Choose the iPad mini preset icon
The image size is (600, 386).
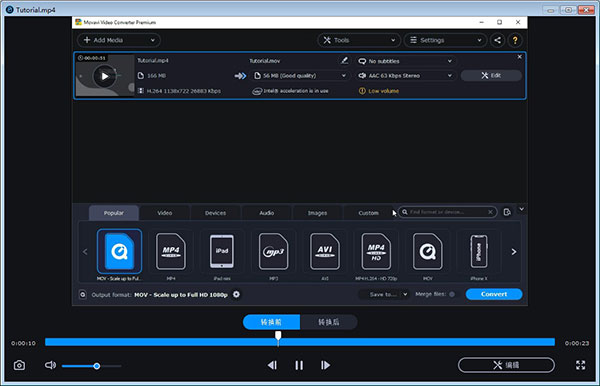pos(222,251)
